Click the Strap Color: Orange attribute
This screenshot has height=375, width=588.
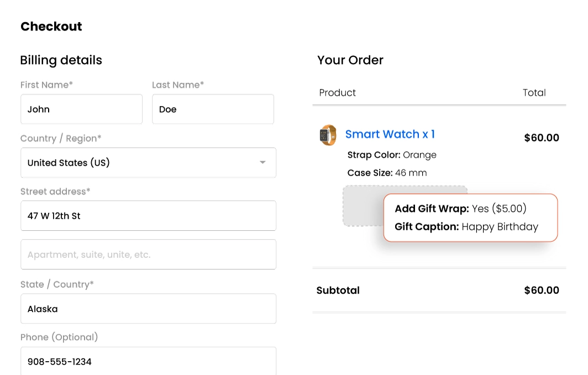coord(392,155)
